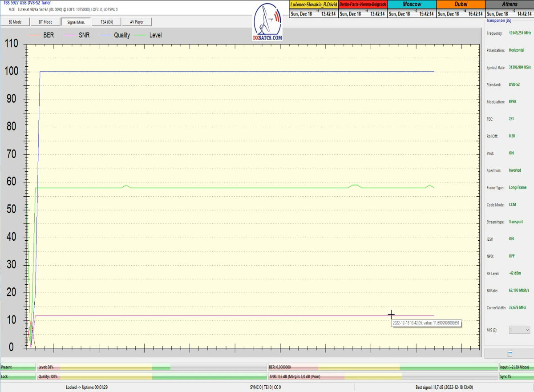Go to the TSA (OK) tab
The height and width of the screenshot is (392, 534).
point(107,22)
